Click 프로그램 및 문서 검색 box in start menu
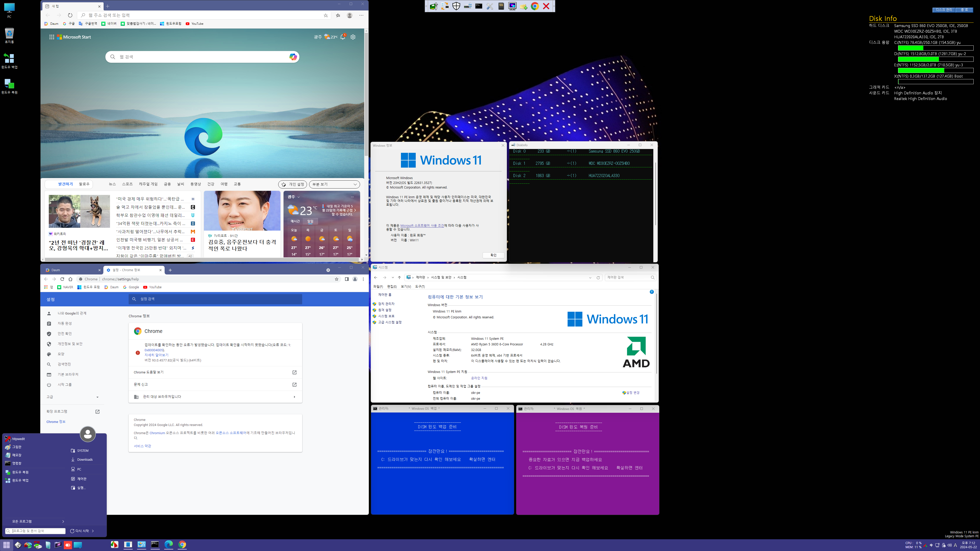This screenshot has width=980, height=551. (x=35, y=531)
